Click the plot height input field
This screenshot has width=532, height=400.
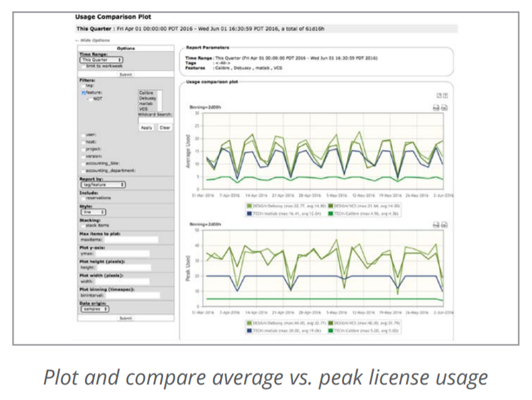pyautogui.click(x=123, y=268)
